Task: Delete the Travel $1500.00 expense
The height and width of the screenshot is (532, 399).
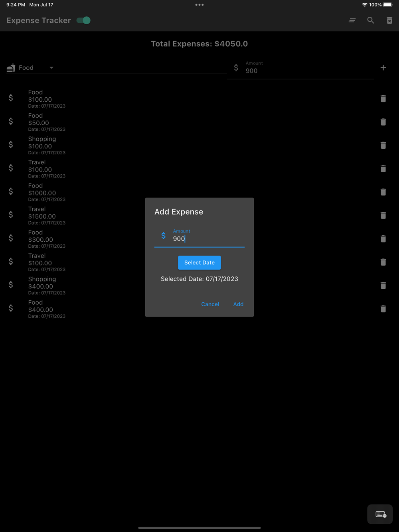Action: [x=383, y=215]
